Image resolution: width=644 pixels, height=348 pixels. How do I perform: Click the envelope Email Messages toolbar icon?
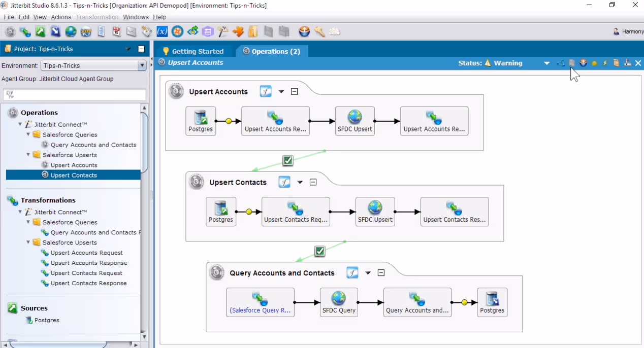[x=132, y=31]
